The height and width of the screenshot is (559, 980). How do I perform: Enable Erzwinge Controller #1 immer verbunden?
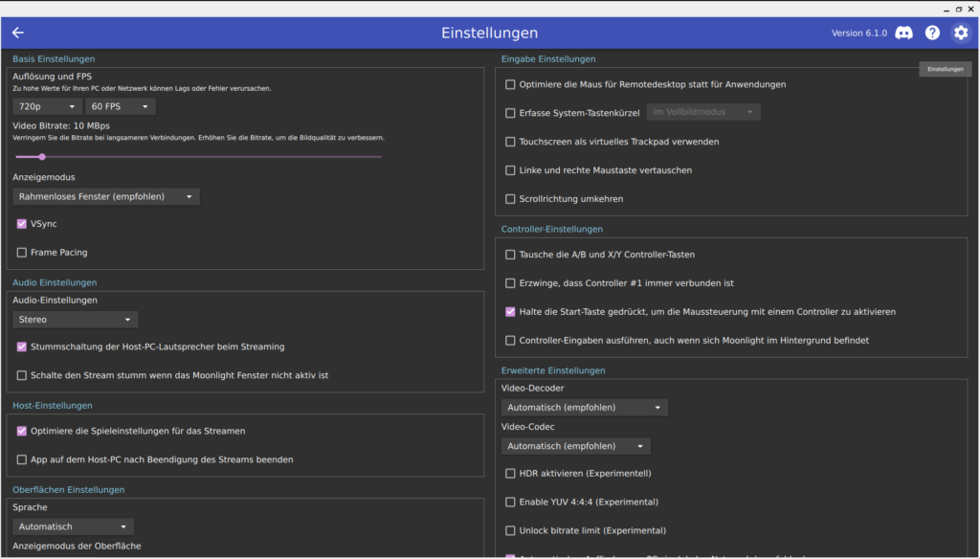[x=511, y=283]
